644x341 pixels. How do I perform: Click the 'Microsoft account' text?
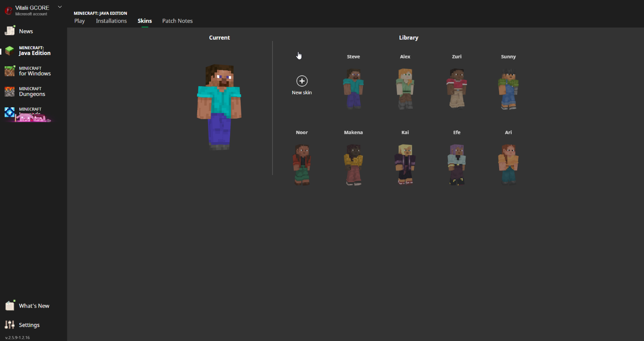(x=31, y=14)
